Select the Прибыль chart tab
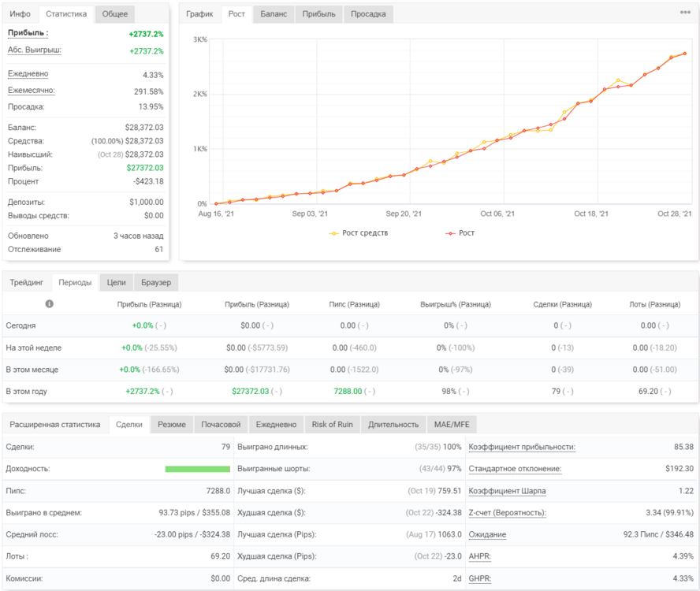700x591 pixels. point(318,14)
